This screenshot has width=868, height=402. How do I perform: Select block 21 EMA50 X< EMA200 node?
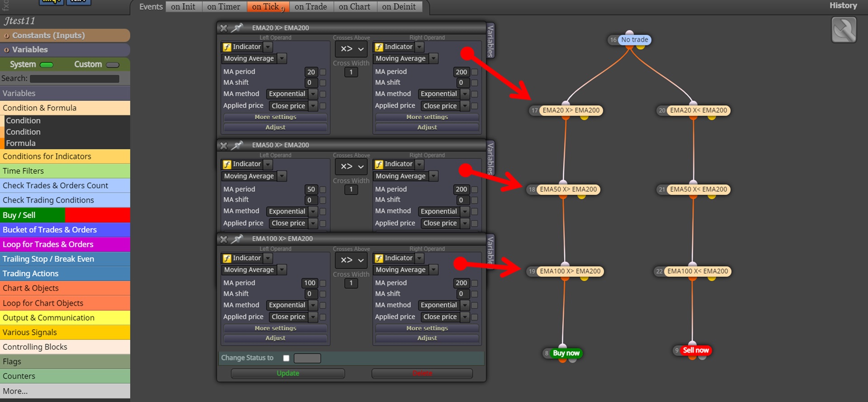click(x=698, y=189)
